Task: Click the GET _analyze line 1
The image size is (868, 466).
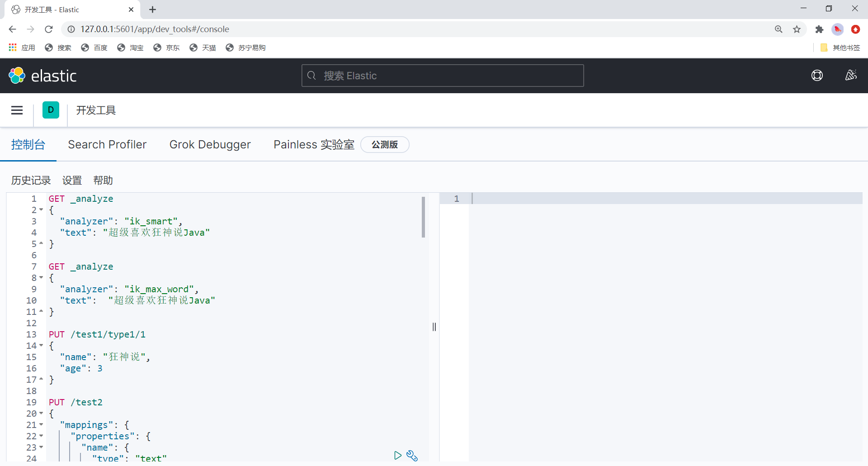Action: (81, 199)
